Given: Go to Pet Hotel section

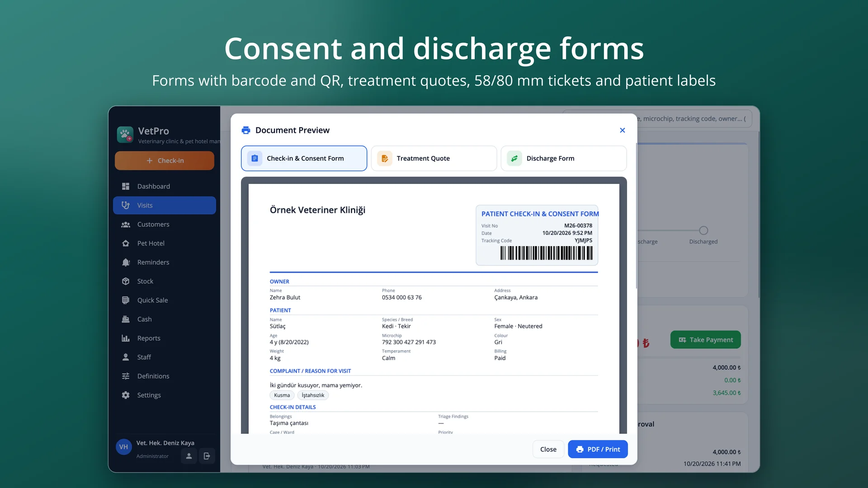Looking at the screenshot, I should click(165, 243).
